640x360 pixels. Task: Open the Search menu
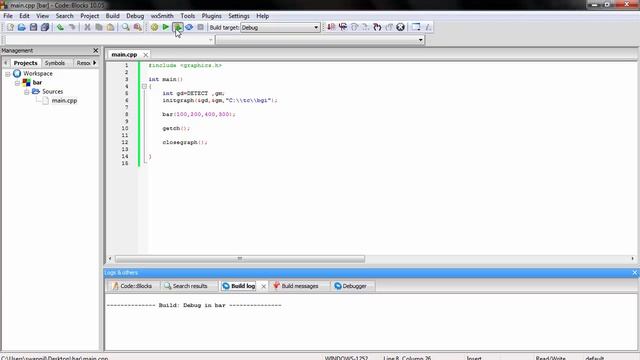click(64, 16)
